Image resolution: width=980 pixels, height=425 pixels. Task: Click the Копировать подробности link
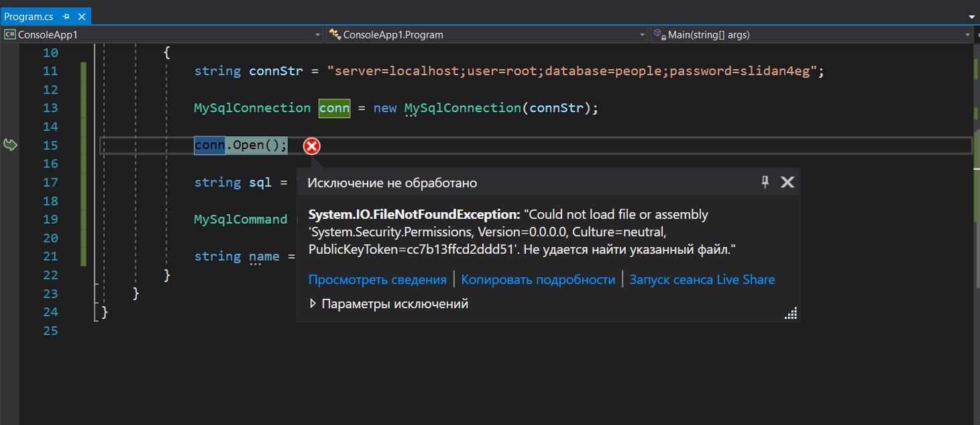coord(538,280)
